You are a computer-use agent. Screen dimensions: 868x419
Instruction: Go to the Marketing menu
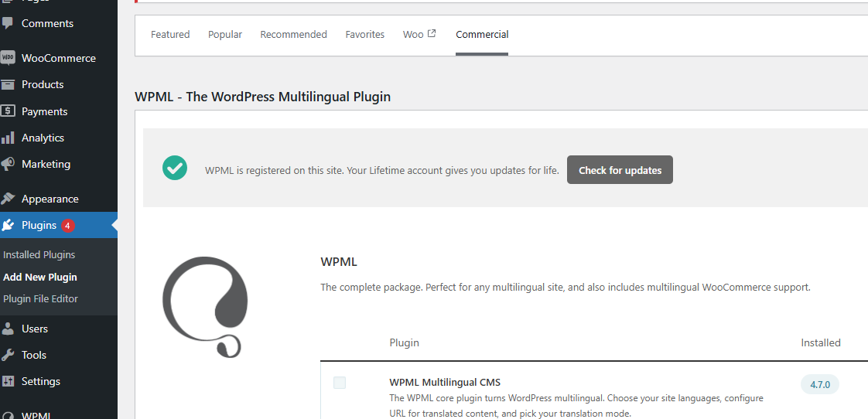(x=46, y=165)
